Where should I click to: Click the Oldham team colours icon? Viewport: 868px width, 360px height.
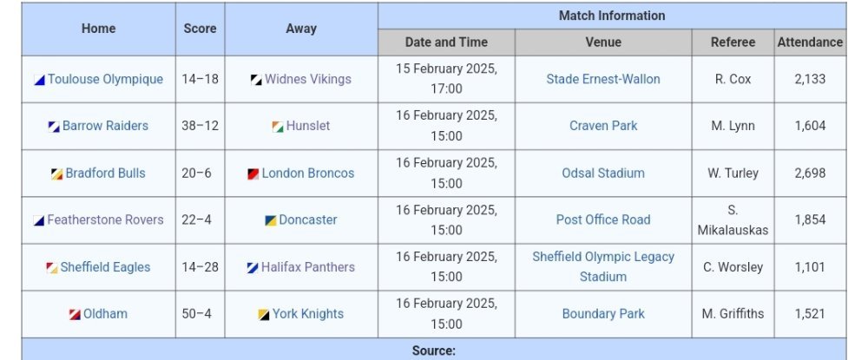coord(75,315)
